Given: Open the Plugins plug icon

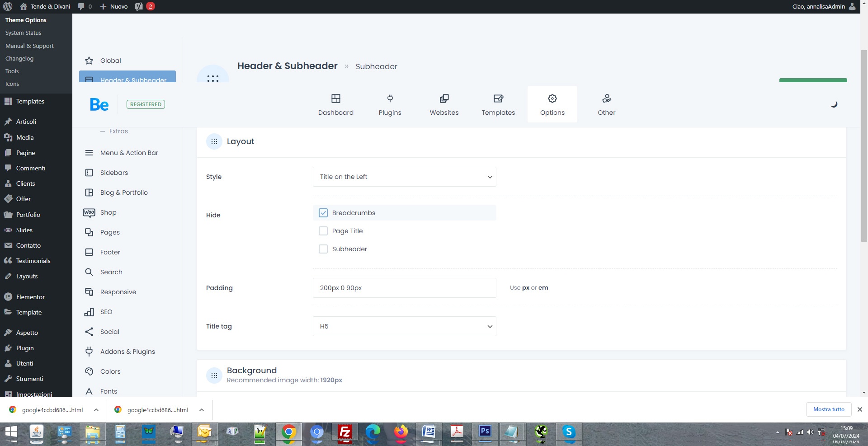Looking at the screenshot, I should click(390, 99).
